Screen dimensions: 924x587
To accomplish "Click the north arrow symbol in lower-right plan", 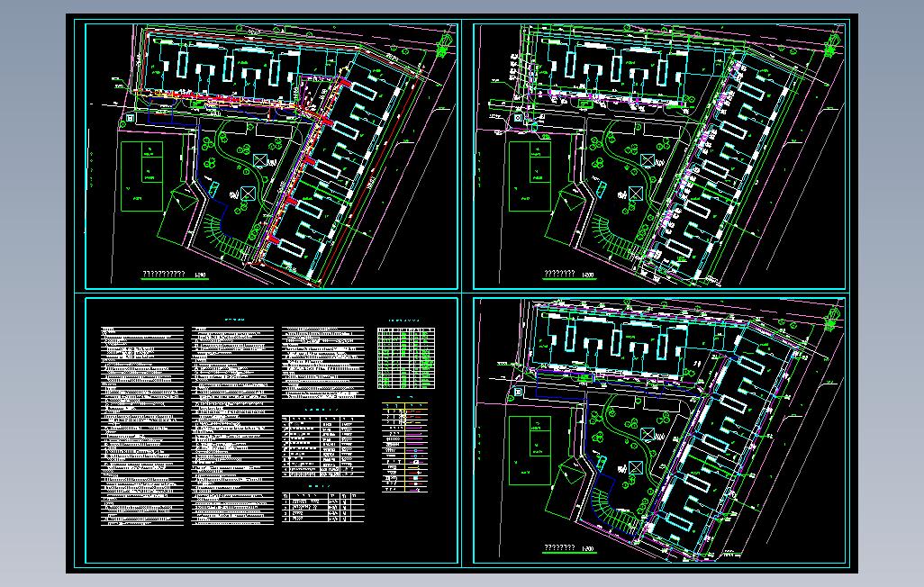I will 833,320.
